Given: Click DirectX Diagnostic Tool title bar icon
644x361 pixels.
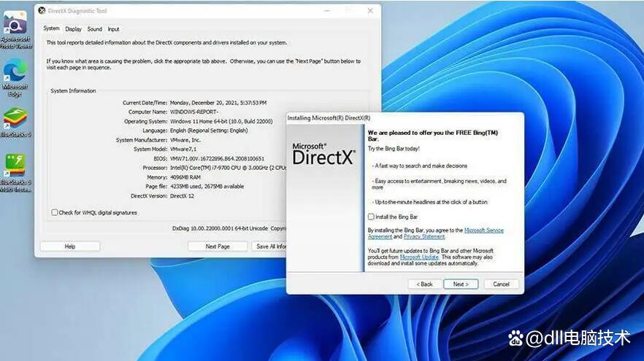Looking at the screenshot, I should pyautogui.click(x=42, y=11).
